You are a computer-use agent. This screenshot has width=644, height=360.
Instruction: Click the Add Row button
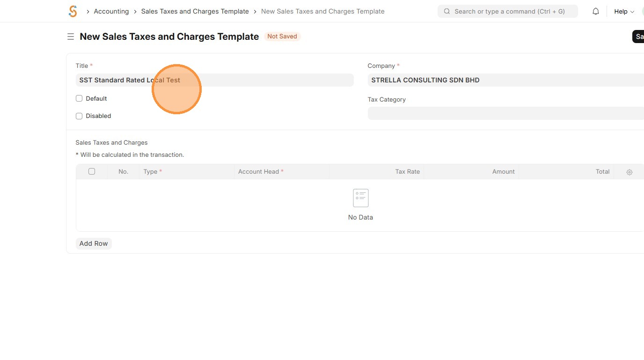coord(94,243)
